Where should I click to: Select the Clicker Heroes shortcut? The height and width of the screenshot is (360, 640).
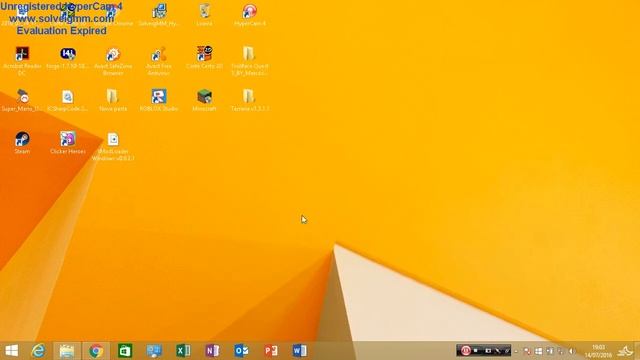(x=68, y=143)
